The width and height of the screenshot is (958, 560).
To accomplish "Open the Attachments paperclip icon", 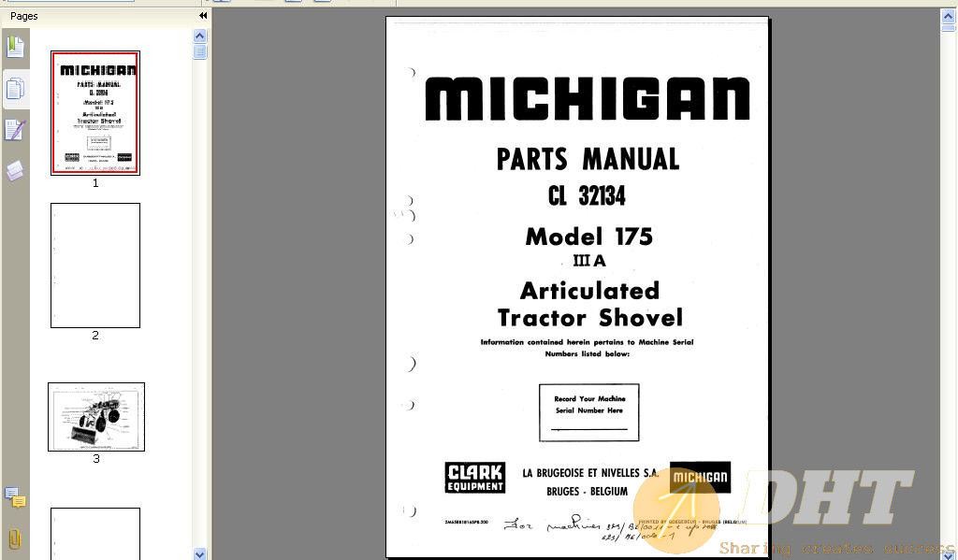I will tap(15, 538).
